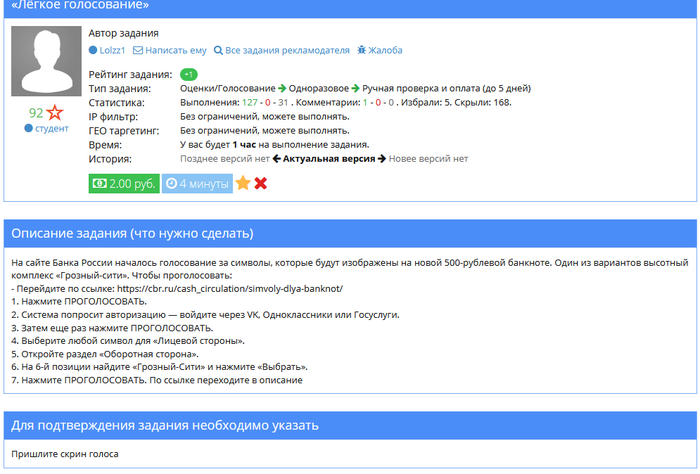Click the green 2.00 руб. price button

124,184
